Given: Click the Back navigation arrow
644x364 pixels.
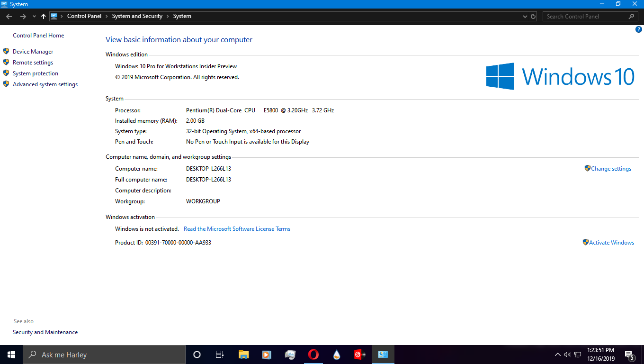Looking at the screenshot, I should pyautogui.click(x=9, y=16).
